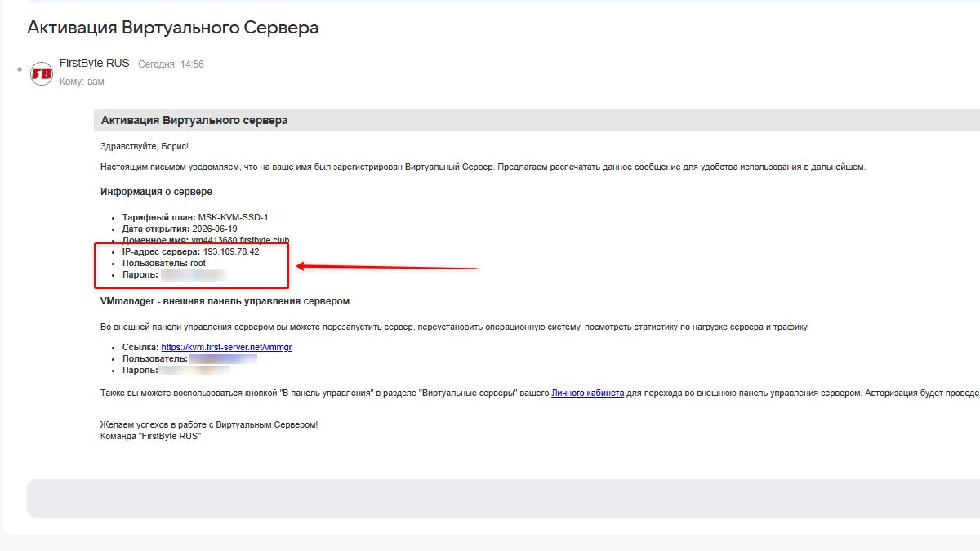Image resolution: width=980 pixels, height=551 pixels.
Task: Click the tariff plan value MSK-KVM-SSD-1
Action: click(x=233, y=217)
